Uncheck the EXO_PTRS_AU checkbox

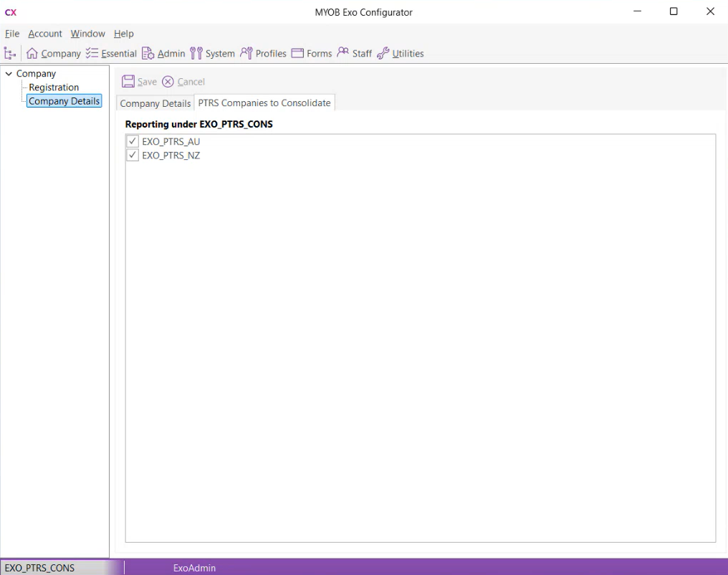133,141
